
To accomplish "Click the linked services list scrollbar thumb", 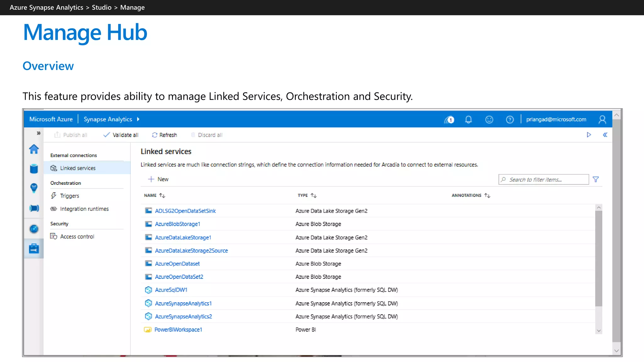I will point(599,258).
